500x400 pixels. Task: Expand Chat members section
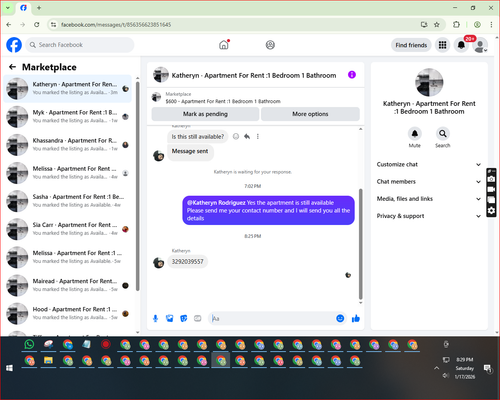(x=429, y=182)
